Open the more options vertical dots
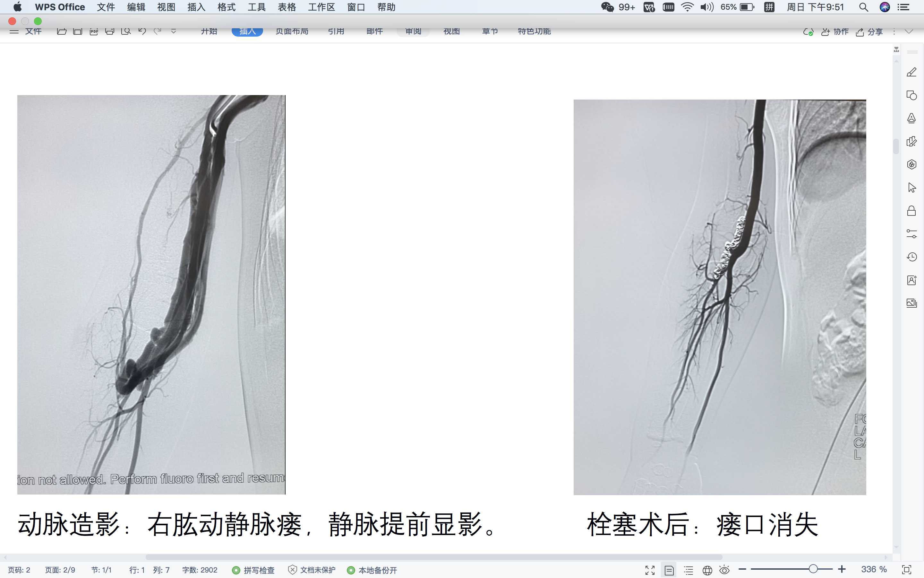 894,32
